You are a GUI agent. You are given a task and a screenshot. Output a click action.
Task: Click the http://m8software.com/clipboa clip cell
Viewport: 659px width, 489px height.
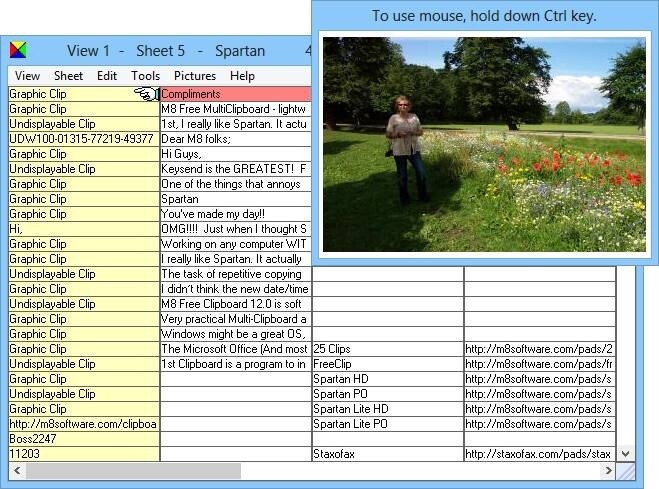point(84,423)
